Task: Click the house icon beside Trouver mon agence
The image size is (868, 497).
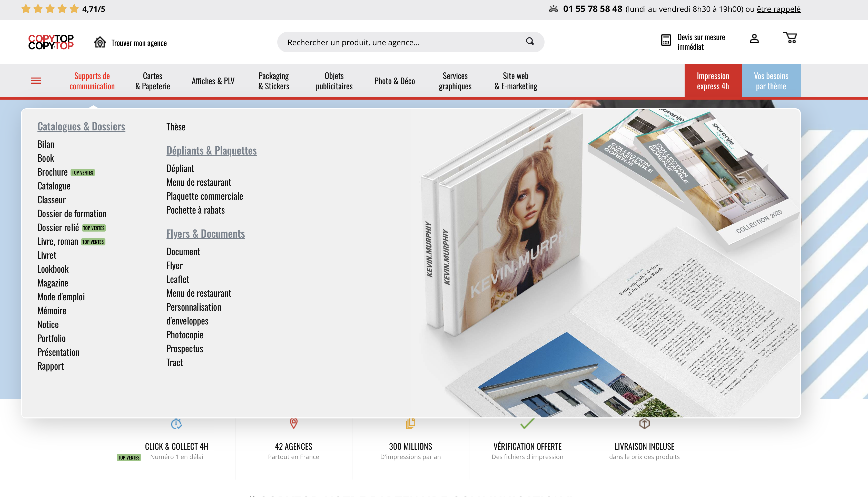Action: click(100, 42)
